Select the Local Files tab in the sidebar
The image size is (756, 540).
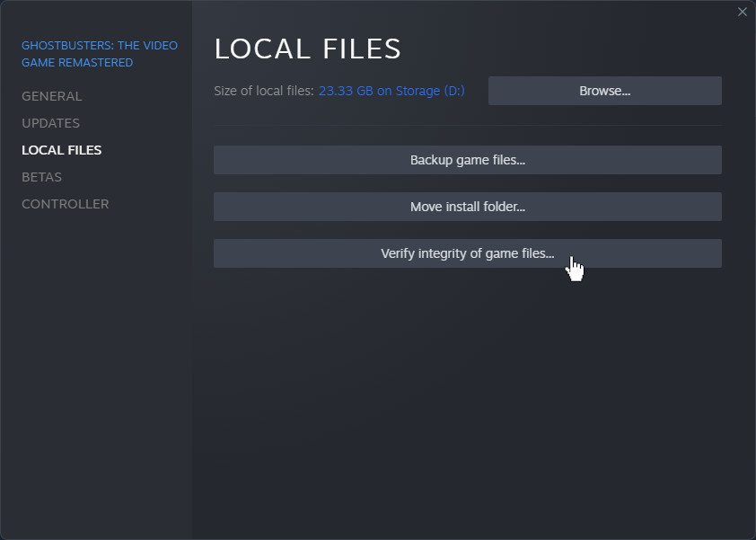tap(61, 150)
